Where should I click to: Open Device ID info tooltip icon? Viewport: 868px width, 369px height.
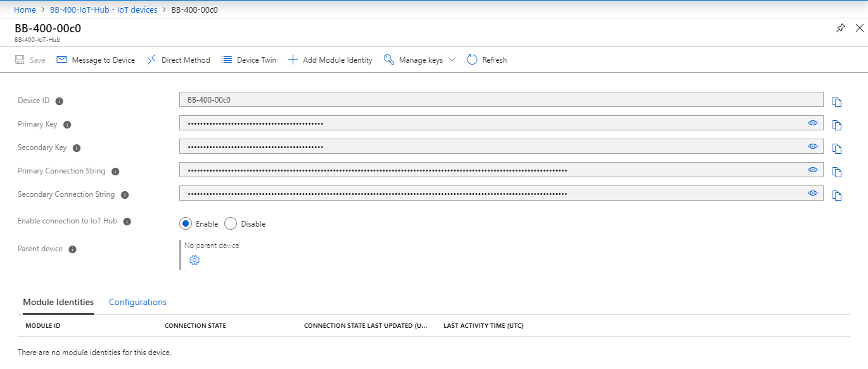tap(59, 101)
